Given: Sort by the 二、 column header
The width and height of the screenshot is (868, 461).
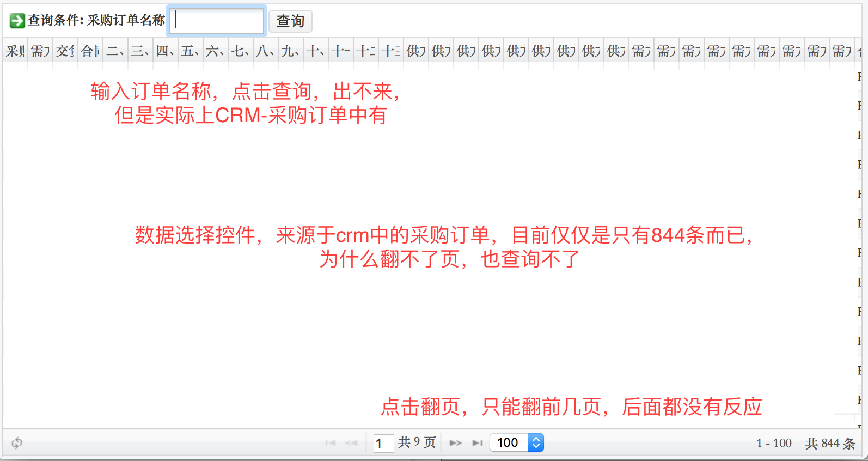Looking at the screenshot, I should point(115,51).
